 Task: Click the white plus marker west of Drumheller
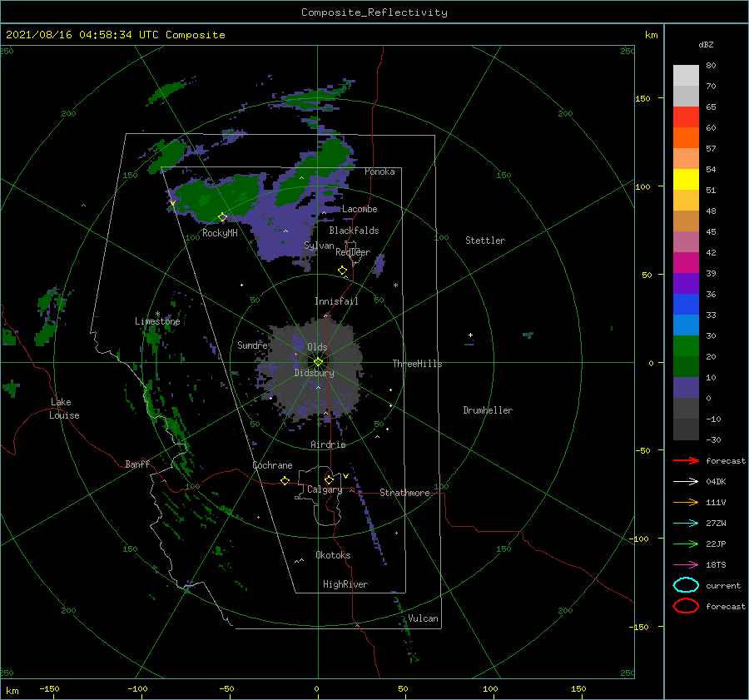pos(470,335)
